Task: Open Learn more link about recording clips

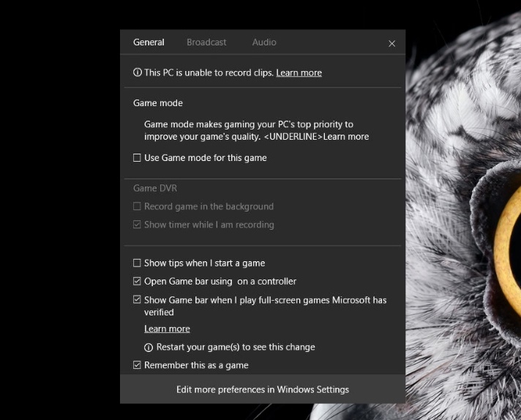Action: tap(299, 72)
